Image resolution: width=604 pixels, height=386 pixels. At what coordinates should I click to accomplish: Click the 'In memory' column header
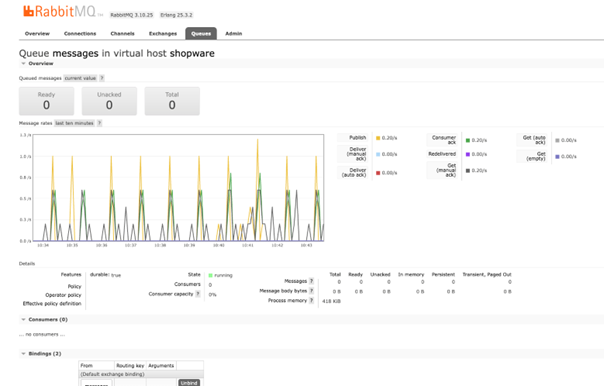tap(411, 274)
